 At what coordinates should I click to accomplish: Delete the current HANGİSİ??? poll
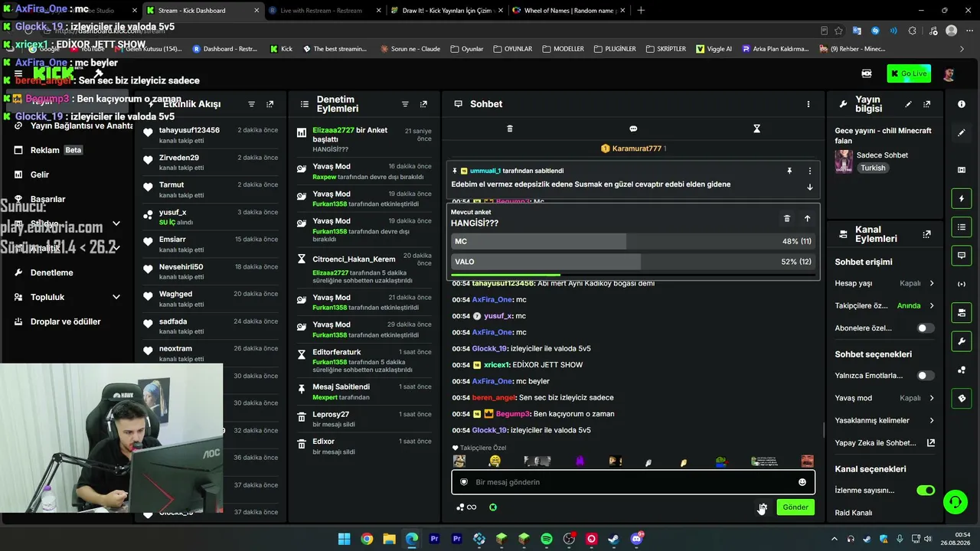[x=787, y=218]
